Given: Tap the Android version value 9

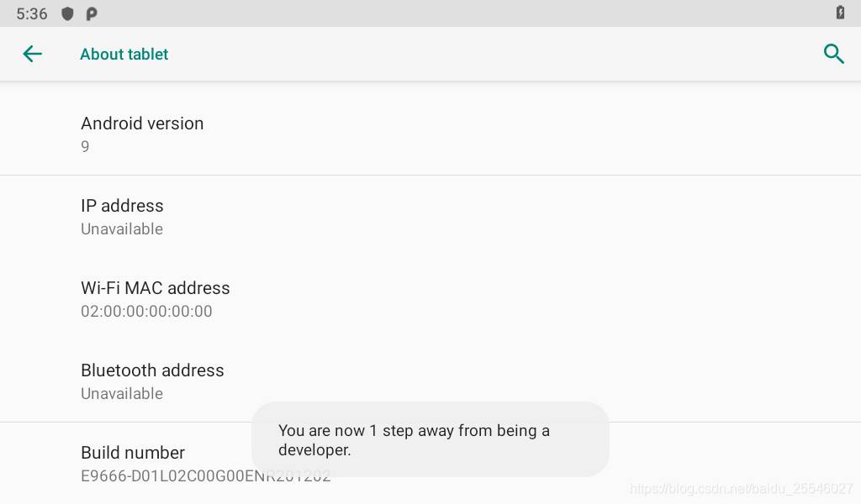Looking at the screenshot, I should click(x=85, y=146).
